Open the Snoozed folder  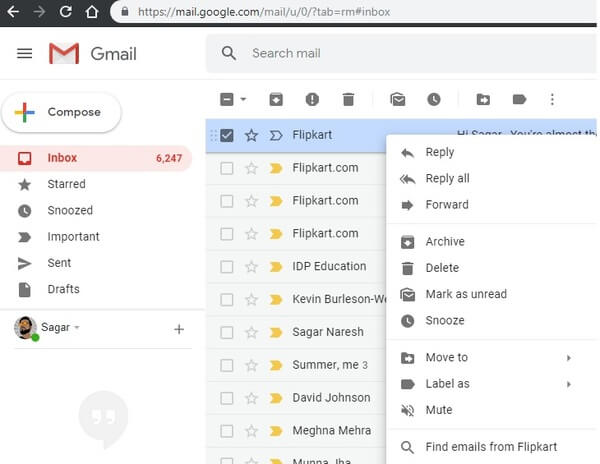(96, 211)
